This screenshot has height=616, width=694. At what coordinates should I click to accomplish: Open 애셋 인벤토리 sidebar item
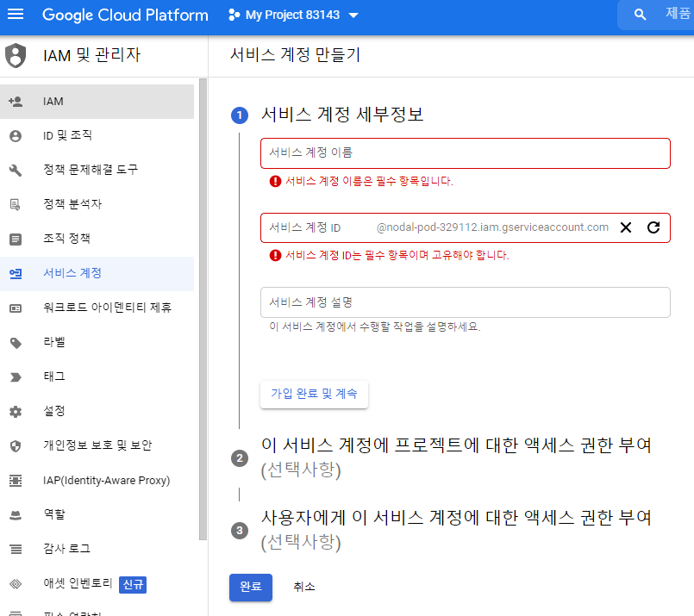click(97, 584)
